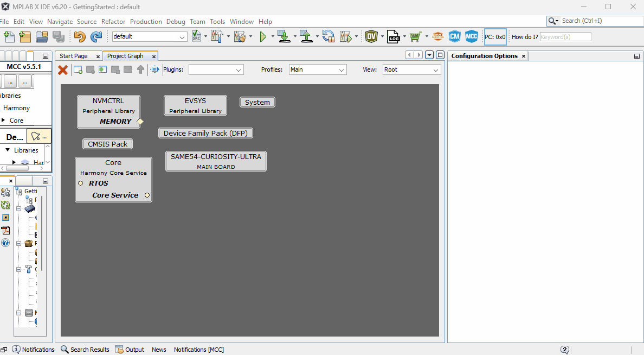
Task: Click the New Project toolbar icon
Action: pos(25,36)
